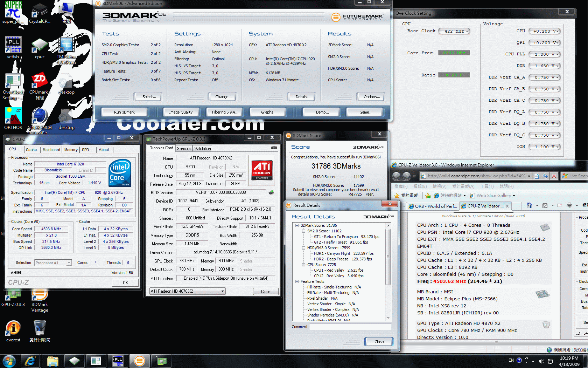Collapse the CPU Score 7725 tree node

[303, 265]
